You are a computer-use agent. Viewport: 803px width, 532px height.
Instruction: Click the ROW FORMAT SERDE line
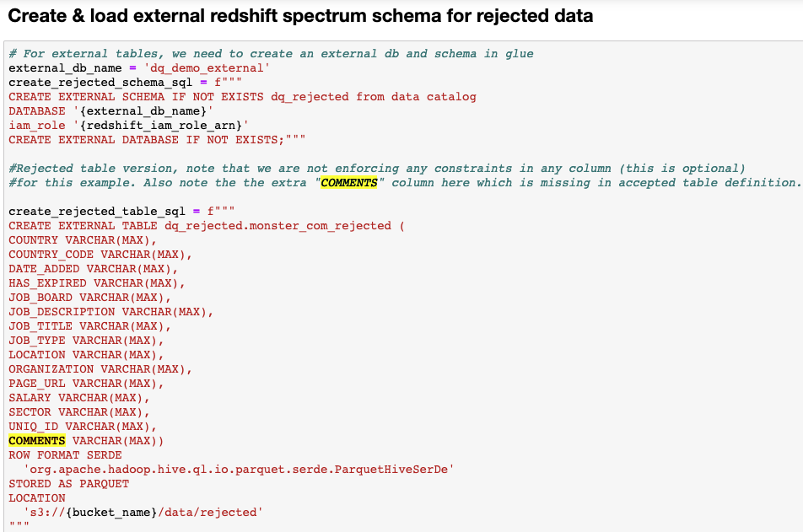click(x=65, y=455)
